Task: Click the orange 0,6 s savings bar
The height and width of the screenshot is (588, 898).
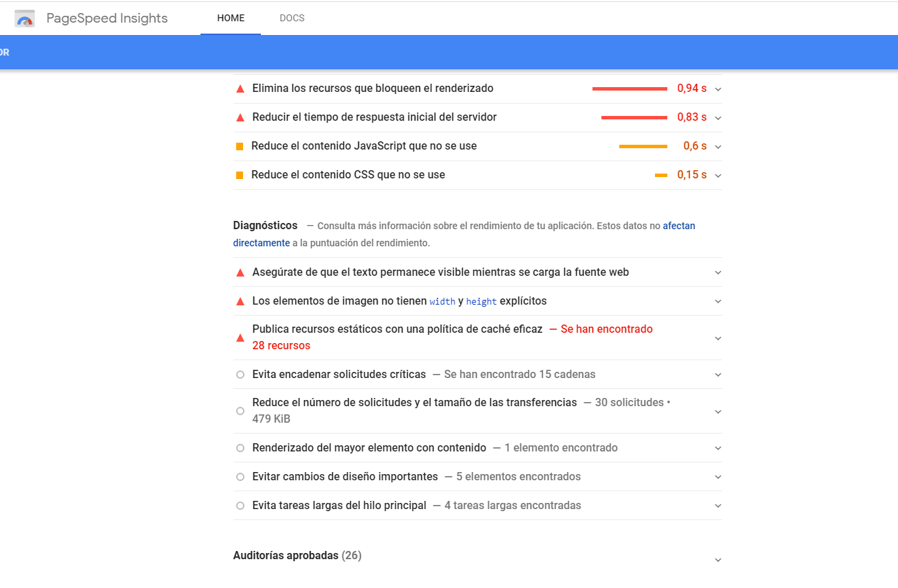Action: 643,146
